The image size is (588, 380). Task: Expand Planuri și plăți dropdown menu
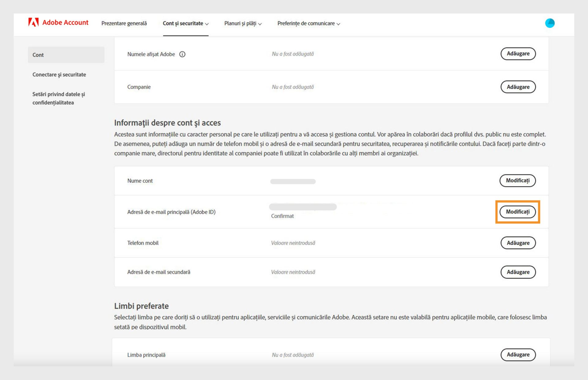[243, 24]
